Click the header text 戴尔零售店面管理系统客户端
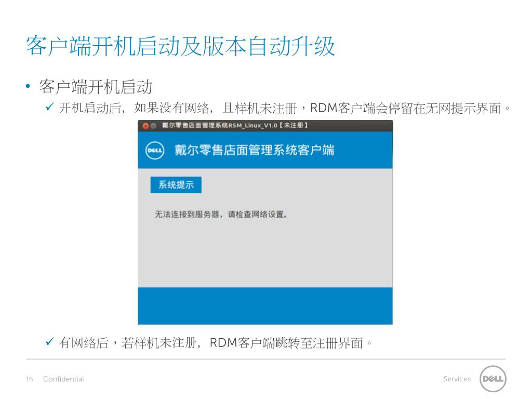Image resolution: width=532 pixels, height=399 pixels. (x=254, y=150)
